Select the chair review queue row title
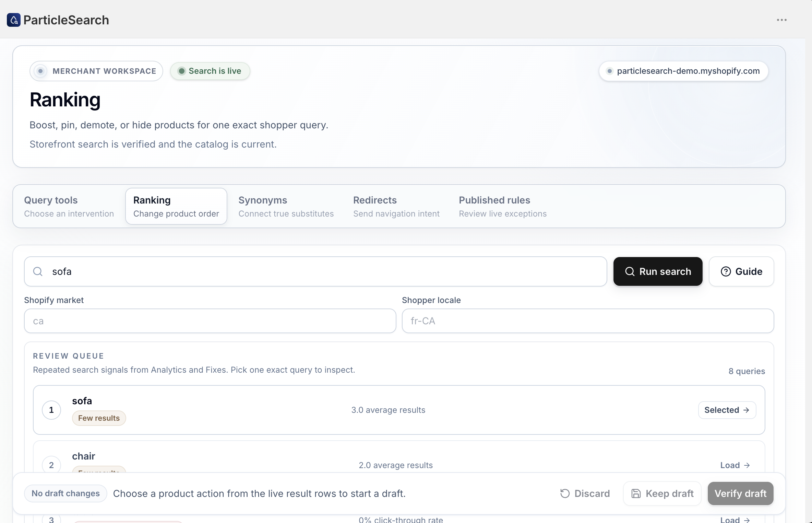 [83, 456]
